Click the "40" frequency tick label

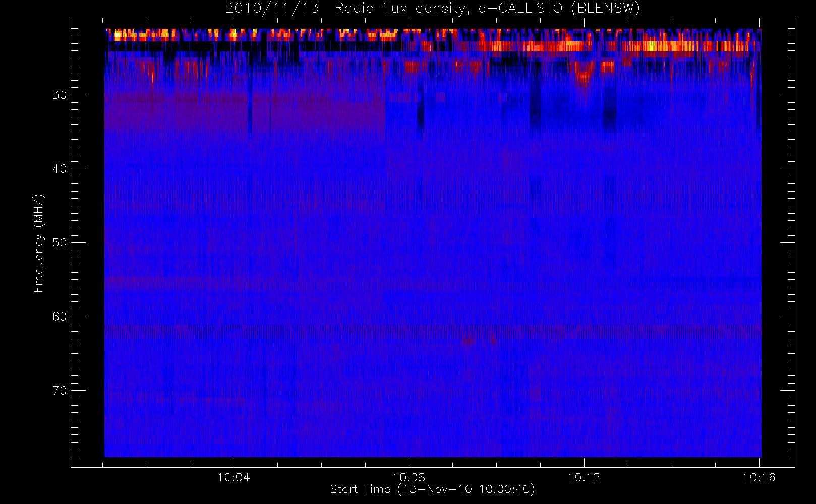[60, 169]
